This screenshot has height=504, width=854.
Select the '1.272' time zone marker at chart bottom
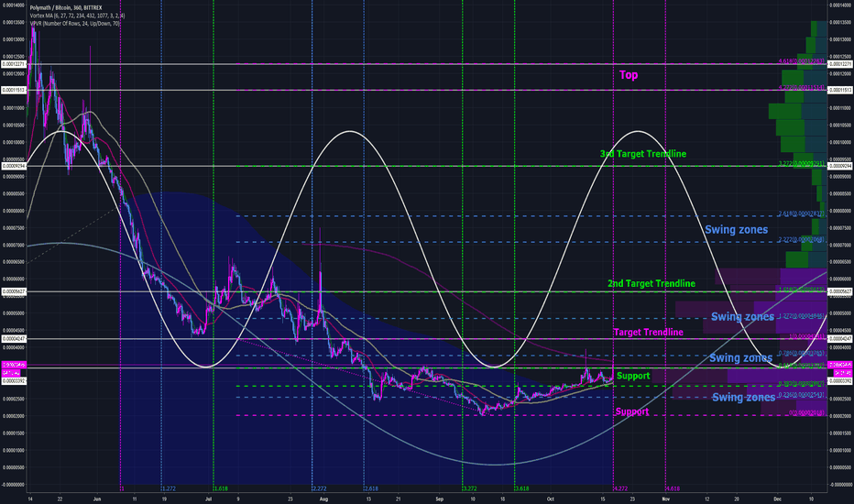pyautogui.click(x=169, y=488)
